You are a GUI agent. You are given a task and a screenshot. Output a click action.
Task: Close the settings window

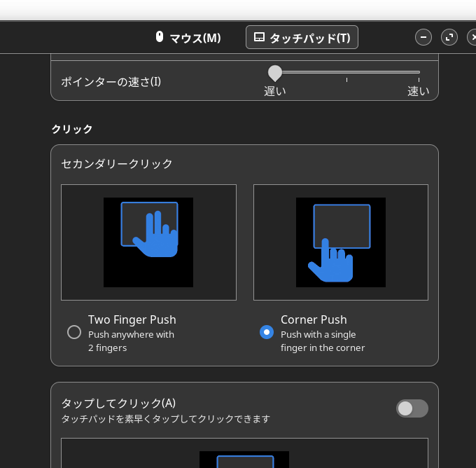(472, 37)
